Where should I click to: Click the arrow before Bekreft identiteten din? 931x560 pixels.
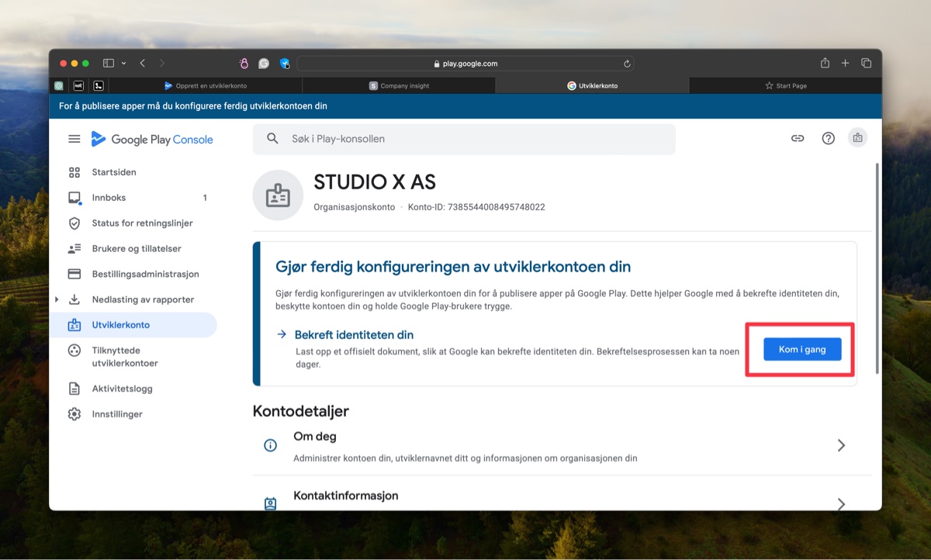(x=282, y=334)
